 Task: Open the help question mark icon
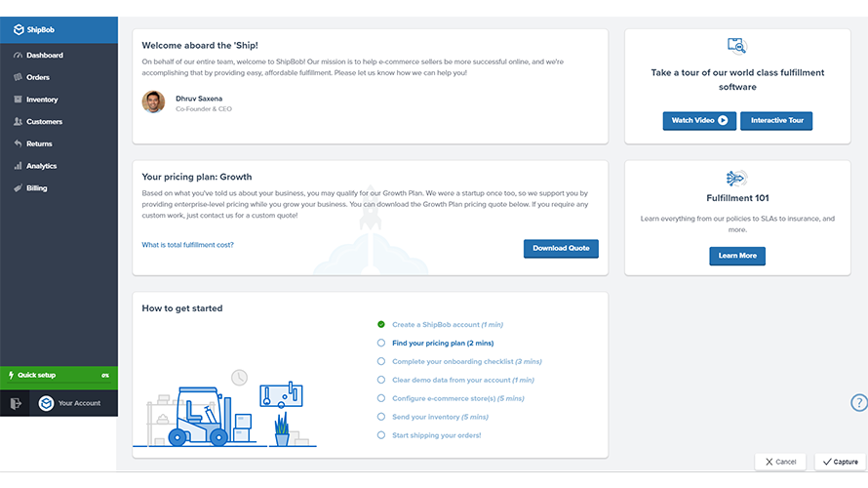[858, 402]
